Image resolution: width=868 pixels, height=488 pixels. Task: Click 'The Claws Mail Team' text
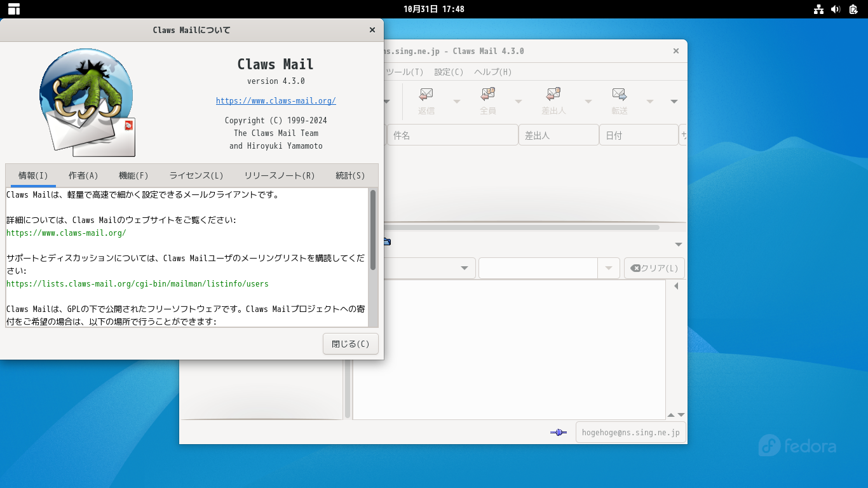276,133
